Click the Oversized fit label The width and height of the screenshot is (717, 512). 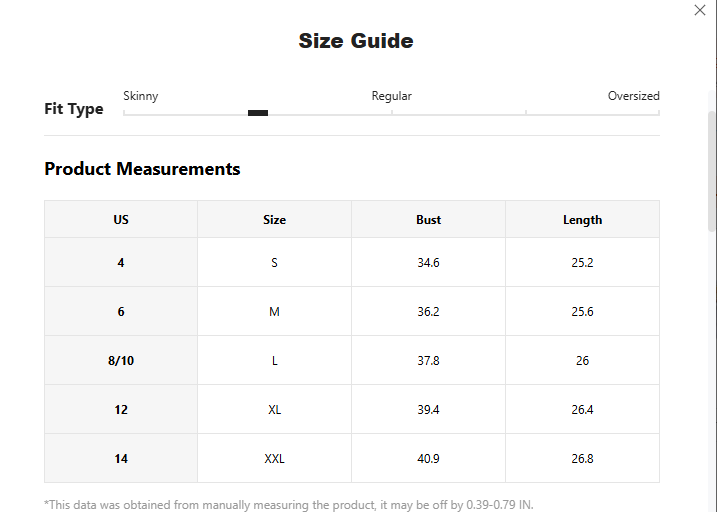pos(633,96)
